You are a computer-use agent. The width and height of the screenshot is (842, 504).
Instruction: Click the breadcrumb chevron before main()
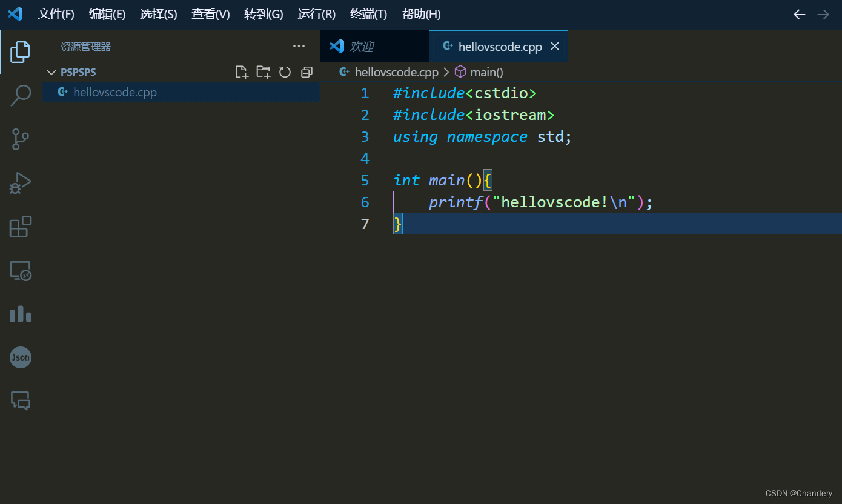coord(446,72)
